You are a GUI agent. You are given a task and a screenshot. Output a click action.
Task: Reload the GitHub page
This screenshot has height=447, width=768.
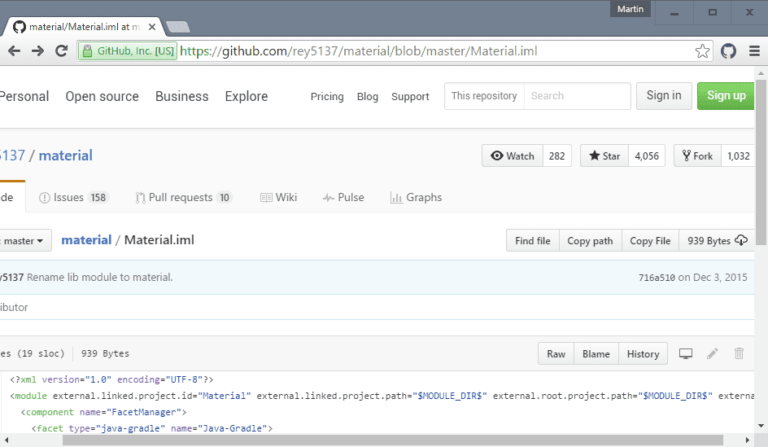click(x=61, y=51)
